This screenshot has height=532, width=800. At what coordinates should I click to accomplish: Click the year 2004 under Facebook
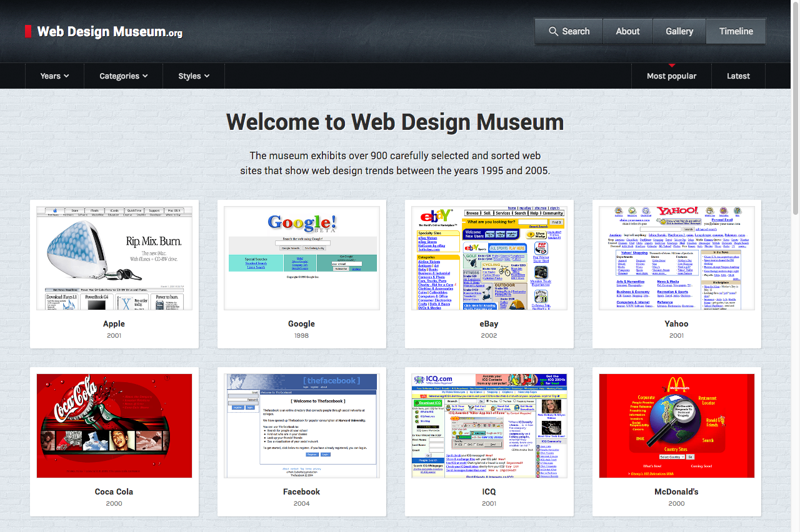tap(301, 503)
